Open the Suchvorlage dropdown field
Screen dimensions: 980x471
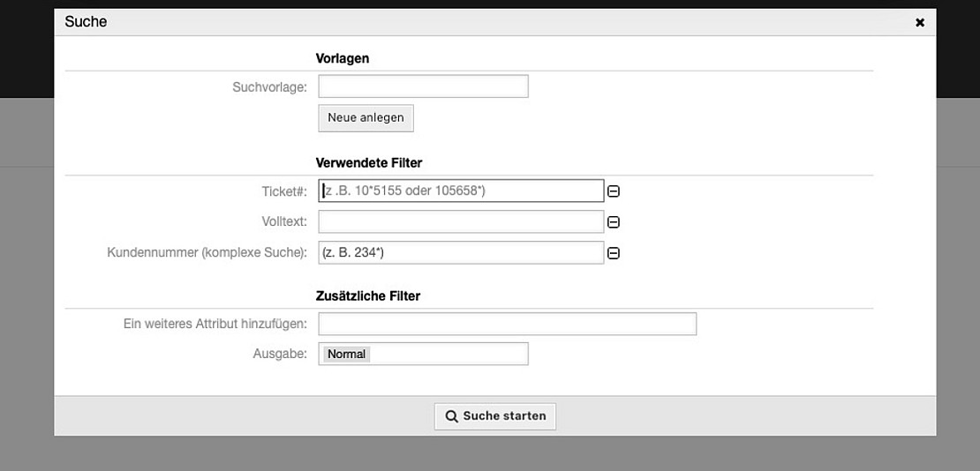[x=423, y=86]
